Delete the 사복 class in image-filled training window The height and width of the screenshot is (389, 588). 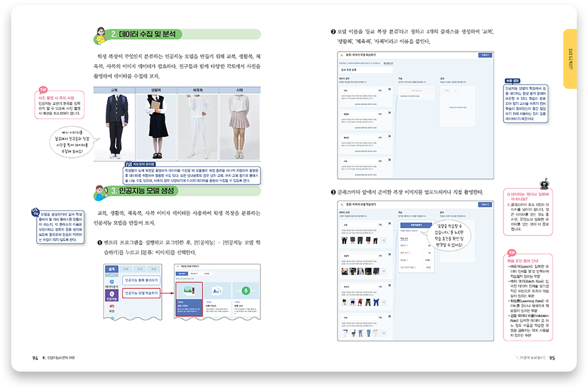pos(390,316)
